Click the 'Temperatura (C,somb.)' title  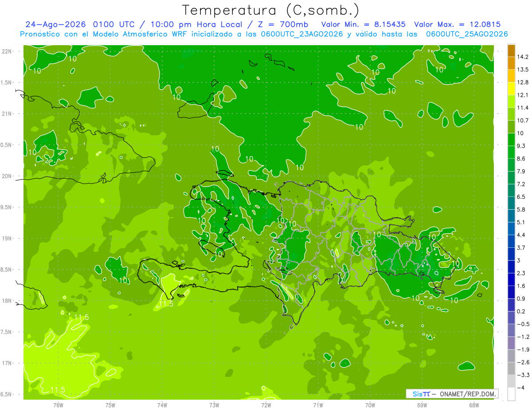pyautogui.click(x=270, y=10)
